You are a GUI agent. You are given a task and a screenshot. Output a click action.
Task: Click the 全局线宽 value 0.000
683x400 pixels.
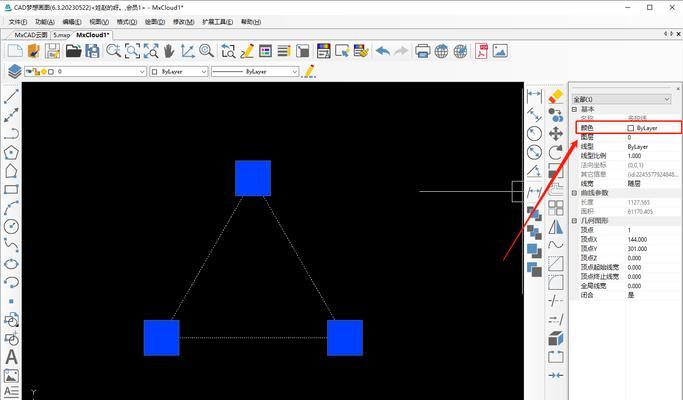(634, 286)
